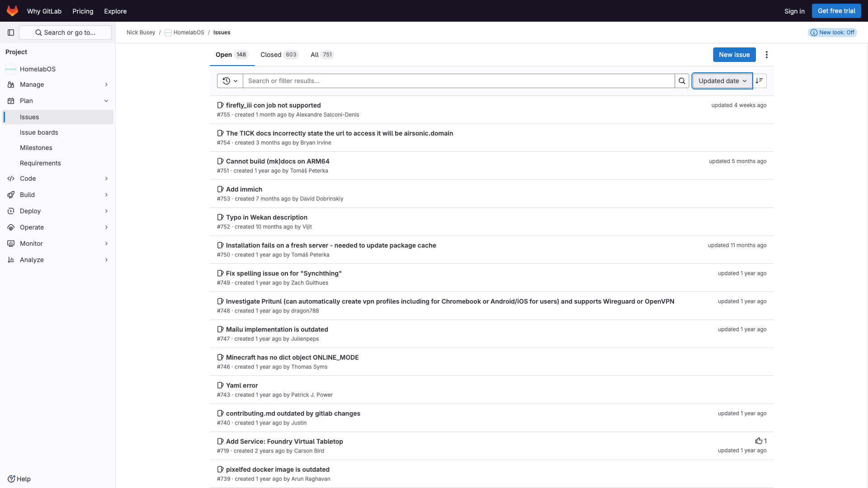Open recent searches history dropdown
The width and height of the screenshot is (868, 488).
click(x=230, y=81)
